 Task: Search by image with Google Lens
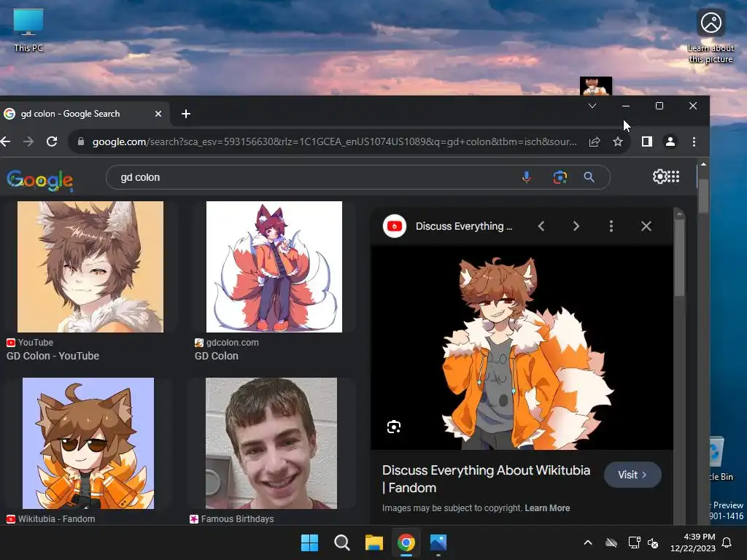(560, 177)
